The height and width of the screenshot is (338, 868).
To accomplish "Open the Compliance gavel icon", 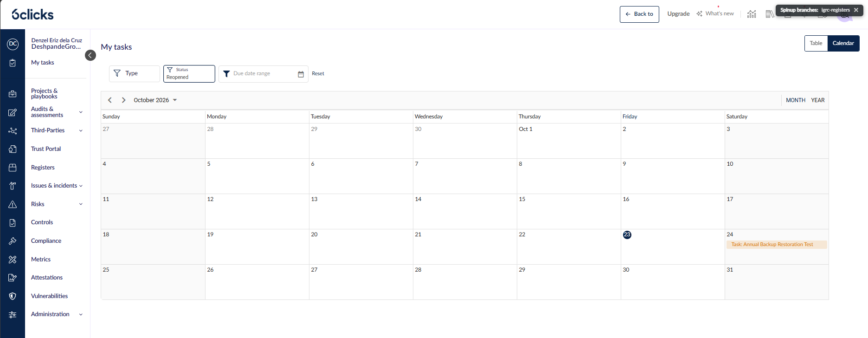I will click(x=13, y=241).
